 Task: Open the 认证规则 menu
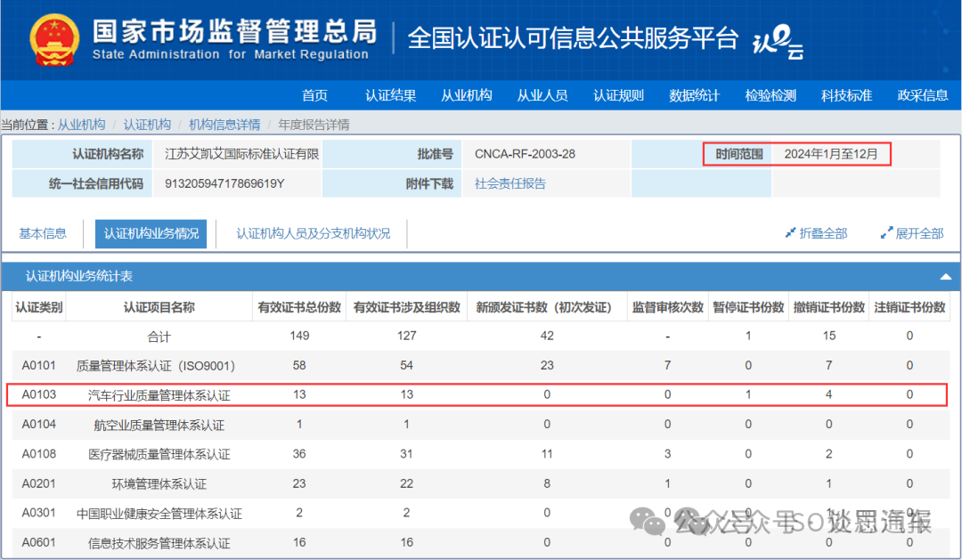(x=618, y=95)
